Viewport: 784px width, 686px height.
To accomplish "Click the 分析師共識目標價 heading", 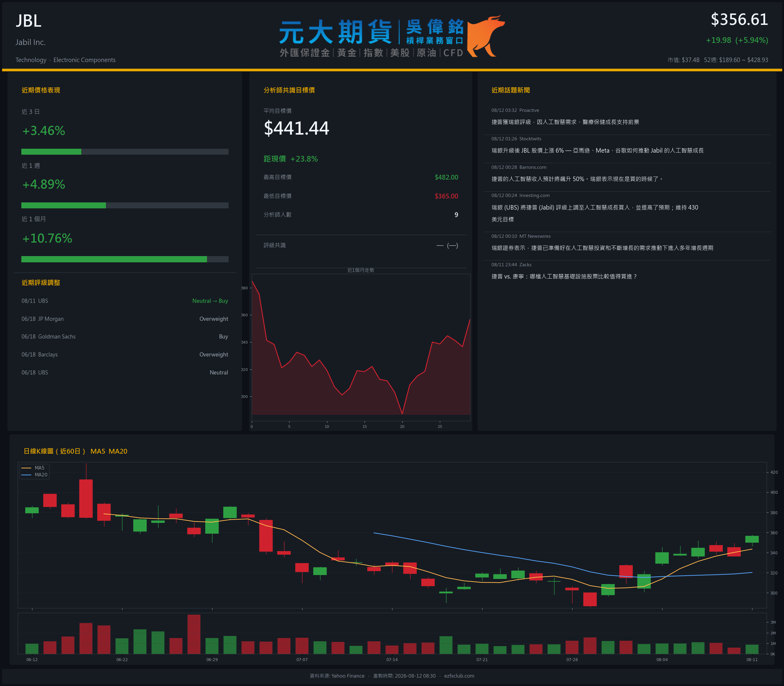I will (289, 90).
